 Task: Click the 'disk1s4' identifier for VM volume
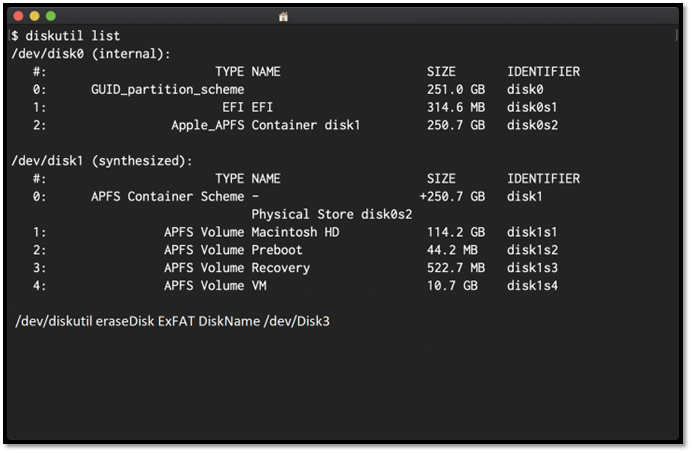[532, 286]
